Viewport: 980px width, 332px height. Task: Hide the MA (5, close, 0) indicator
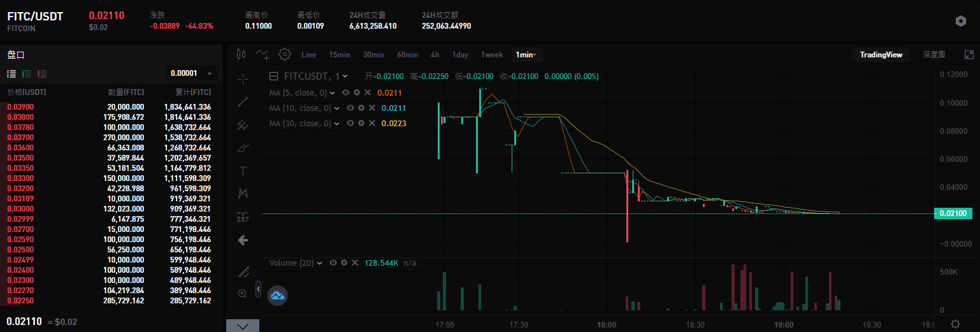click(346, 93)
